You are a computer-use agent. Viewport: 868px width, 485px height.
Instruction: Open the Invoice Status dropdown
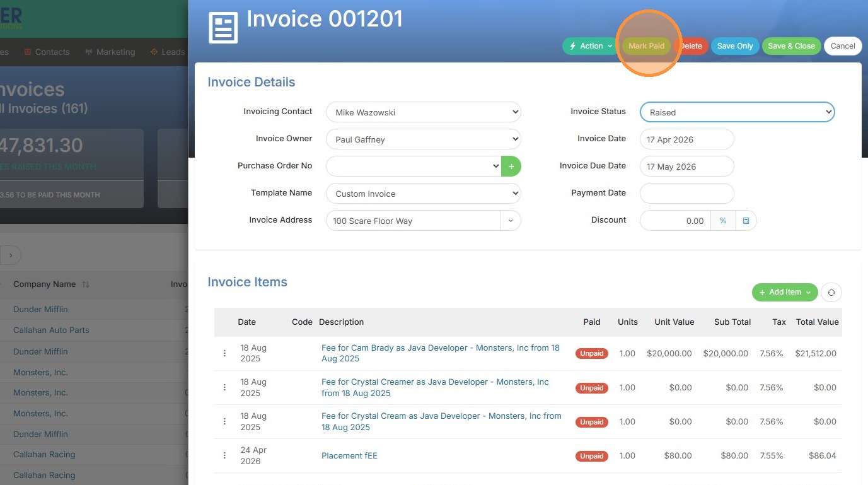pyautogui.click(x=738, y=112)
